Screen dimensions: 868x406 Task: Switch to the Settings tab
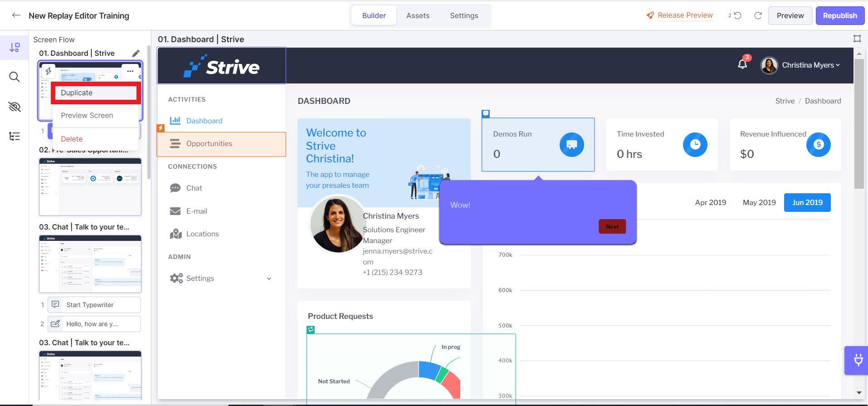click(x=464, y=15)
